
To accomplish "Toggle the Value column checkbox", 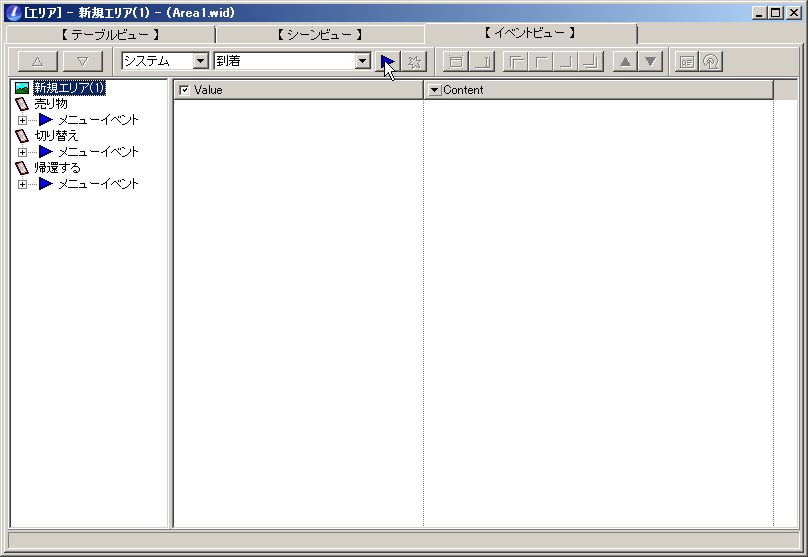I will (x=184, y=90).
